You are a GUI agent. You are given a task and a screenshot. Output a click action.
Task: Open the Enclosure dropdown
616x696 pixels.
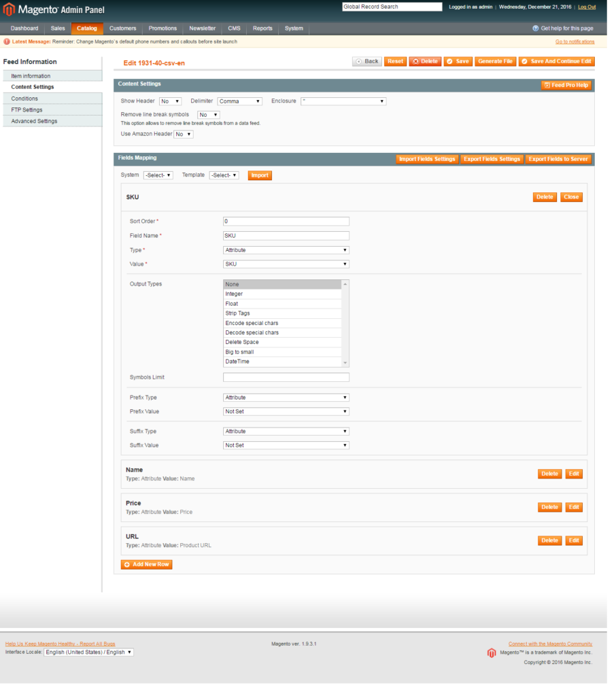coord(343,102)
